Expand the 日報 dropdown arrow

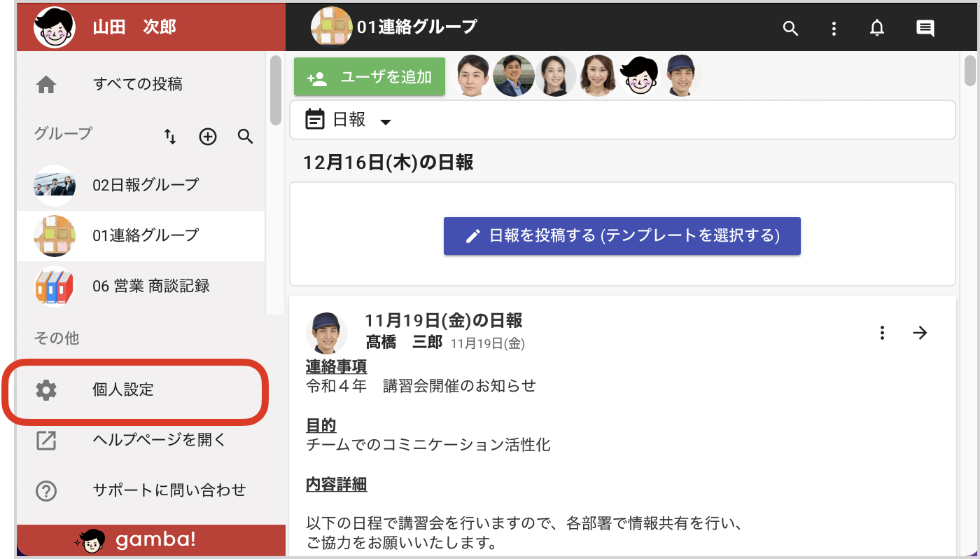point(385,122)
